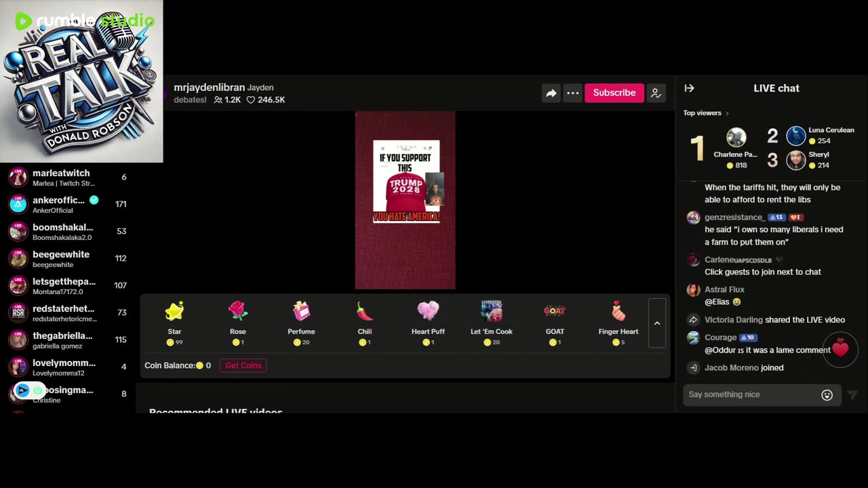Collapse the LIVE chat panel

click(689, 88)
